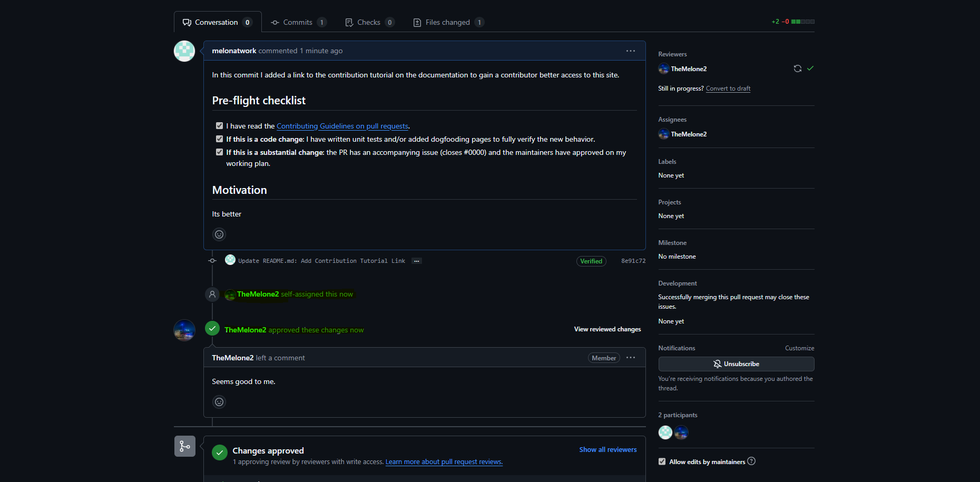Disable Allow edits by maintainers checkbox
The image size is (980, 482).
click(662, 462)
